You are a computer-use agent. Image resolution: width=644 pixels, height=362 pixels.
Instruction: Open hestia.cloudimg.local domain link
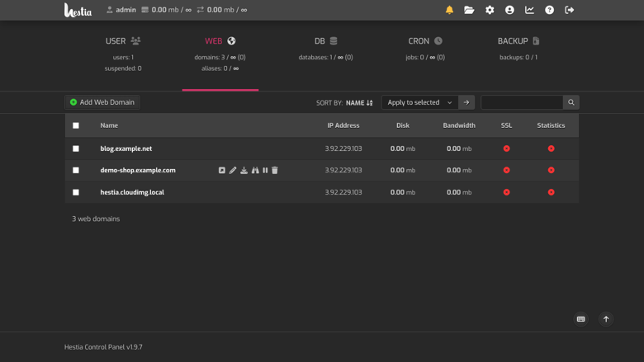tap(132, 192)
